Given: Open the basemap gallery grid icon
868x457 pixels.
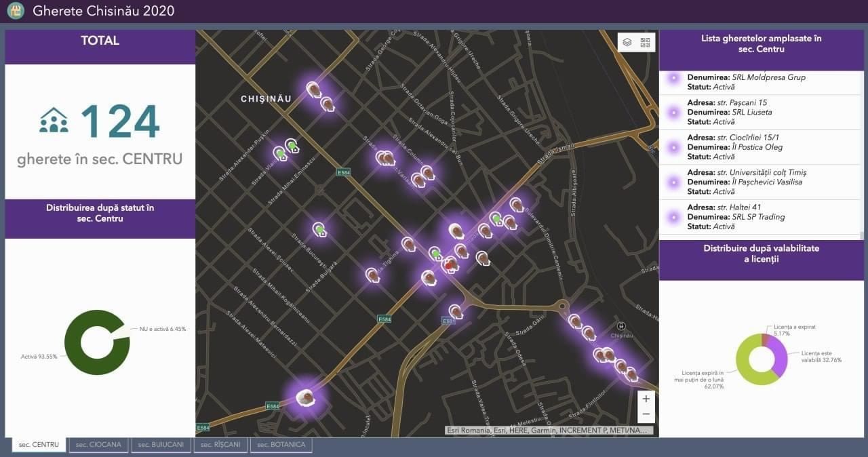Looking at the screenshot, I should tap(645, 42).
